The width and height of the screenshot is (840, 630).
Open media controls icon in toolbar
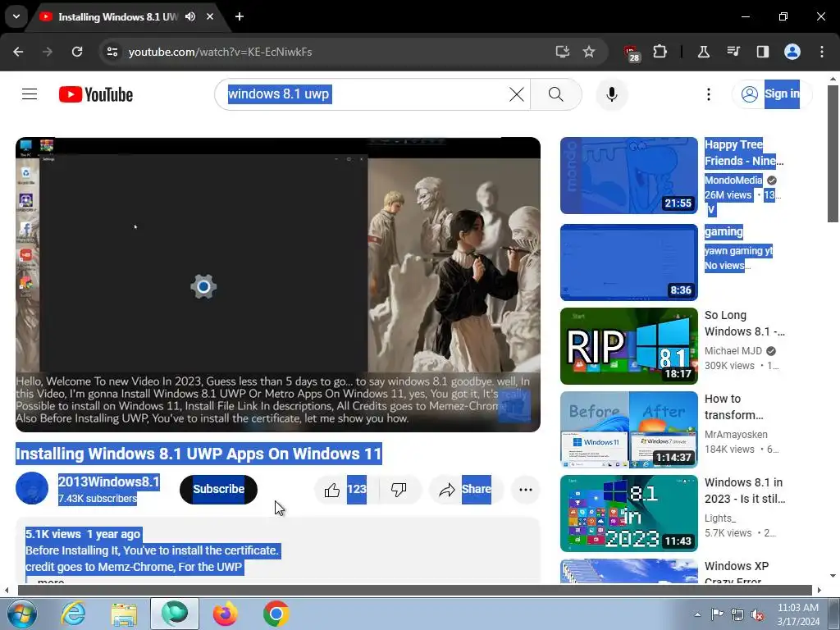coord(733,52)
